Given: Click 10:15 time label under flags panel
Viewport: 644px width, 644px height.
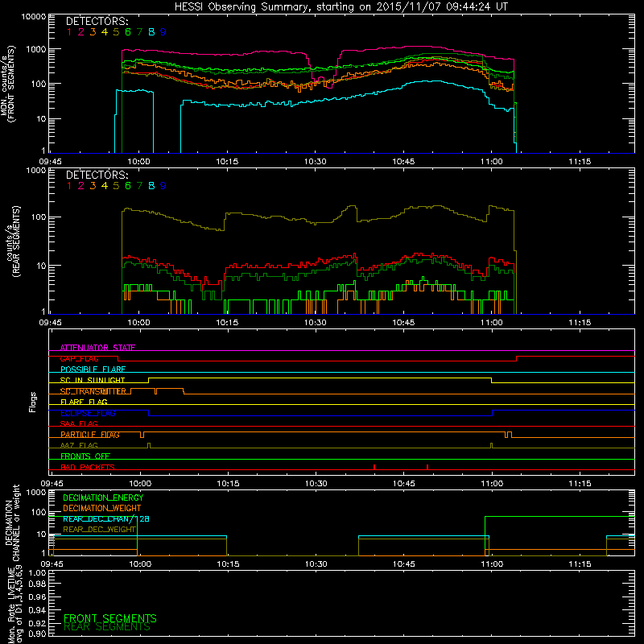Looking at the screenshot, I should tap(228, 484).
